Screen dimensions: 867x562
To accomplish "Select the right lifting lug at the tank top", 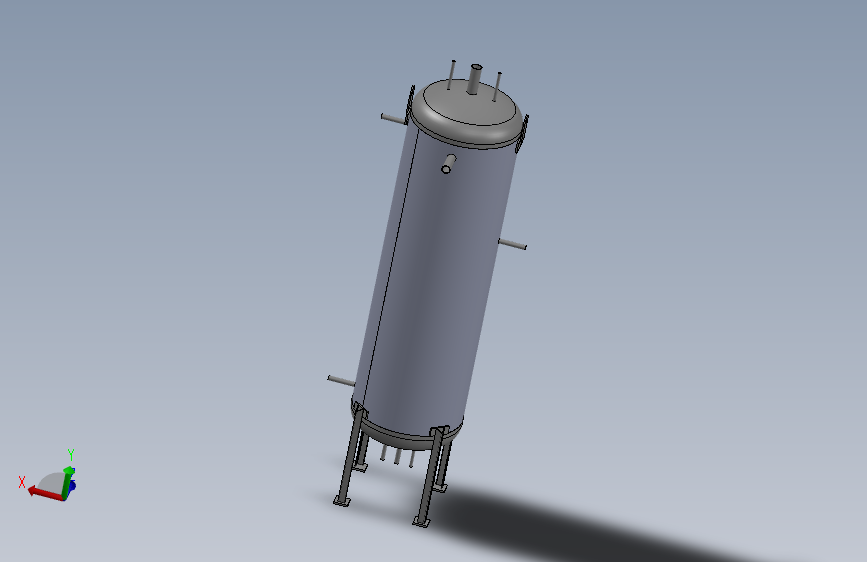I will [x=523, y=133].
